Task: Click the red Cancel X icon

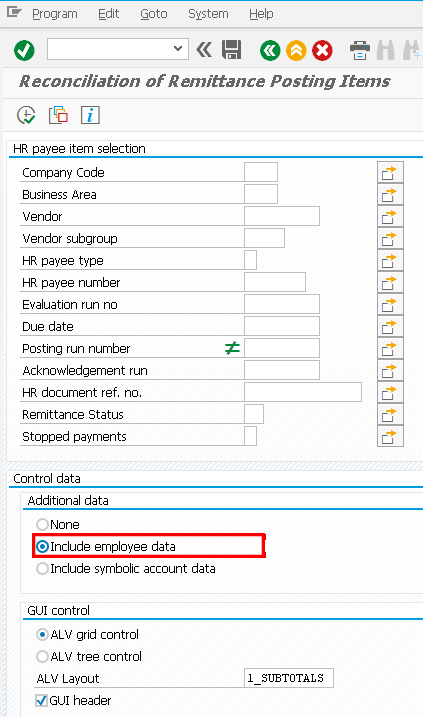Action: click(x=322, y=50)
